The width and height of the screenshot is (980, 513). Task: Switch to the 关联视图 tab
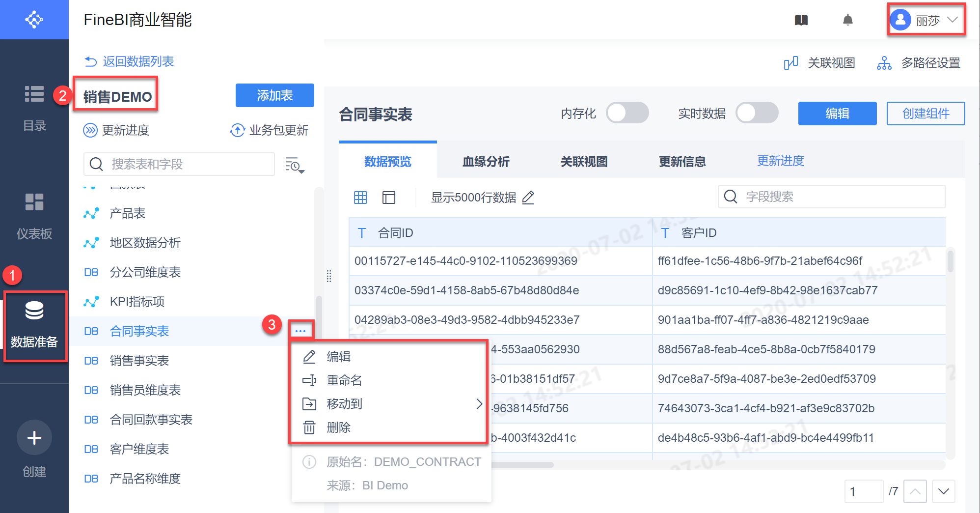pyautogui.click(x=584, y=161)
